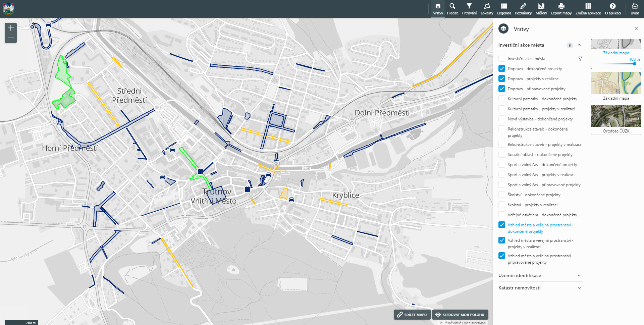Uncheck Doprava - dokončené projekty
This screenshot has height=325, width=644.
[x=502, y=68]
